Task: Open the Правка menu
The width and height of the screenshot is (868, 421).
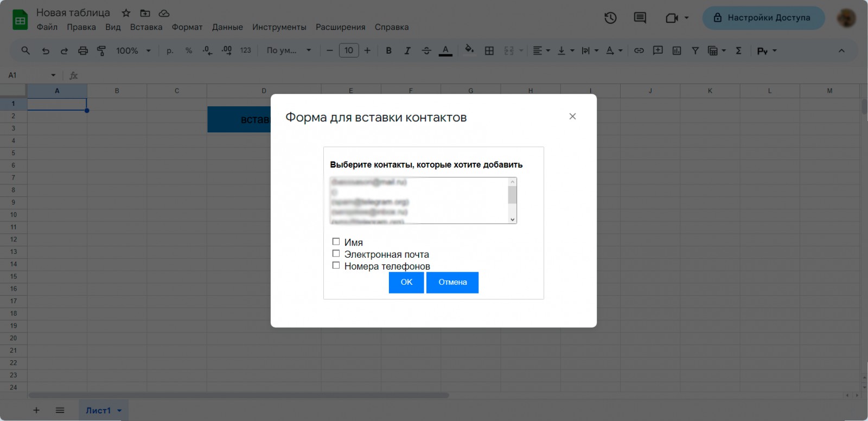Action: click(x=81, y=27)
